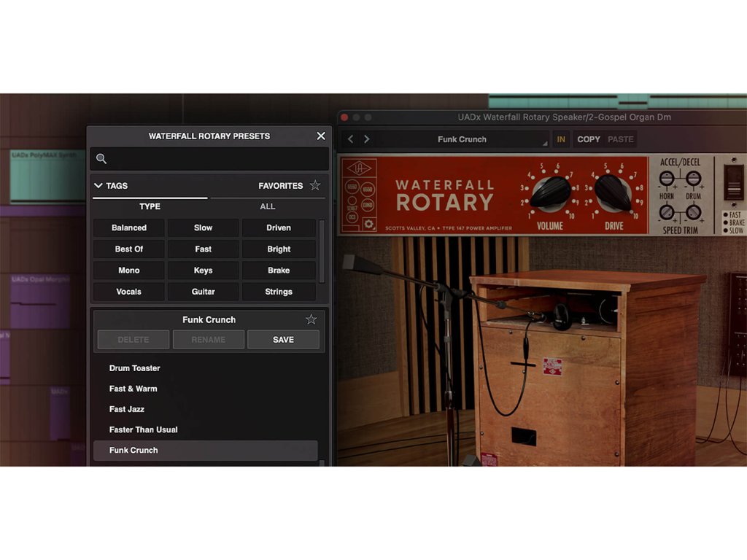The height and width of the screenshot is (560, 747).
Task: Select the Guitar tag button
Action: click(x=204, y=292)
